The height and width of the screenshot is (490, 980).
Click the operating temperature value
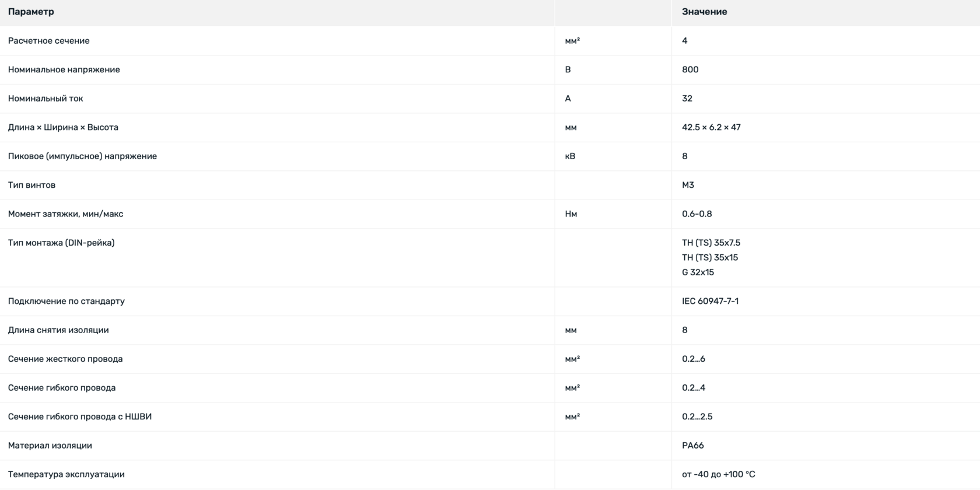(x=718, y=474)
